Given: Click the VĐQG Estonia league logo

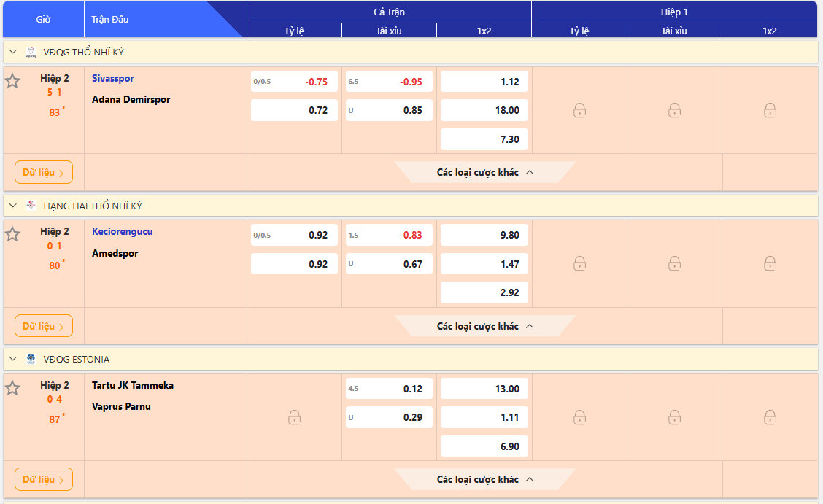Looking at the screenshot, I should pos(31,360).
